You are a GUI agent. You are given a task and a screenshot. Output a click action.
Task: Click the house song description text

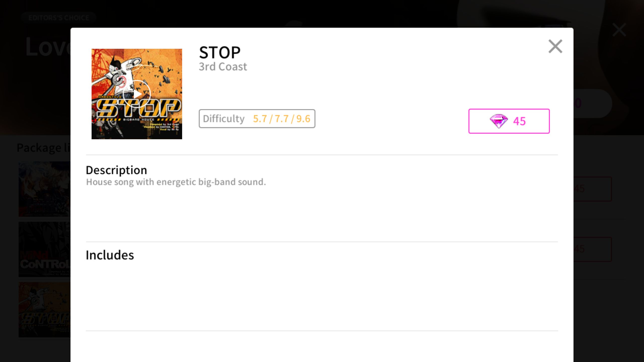click(176, 182)
